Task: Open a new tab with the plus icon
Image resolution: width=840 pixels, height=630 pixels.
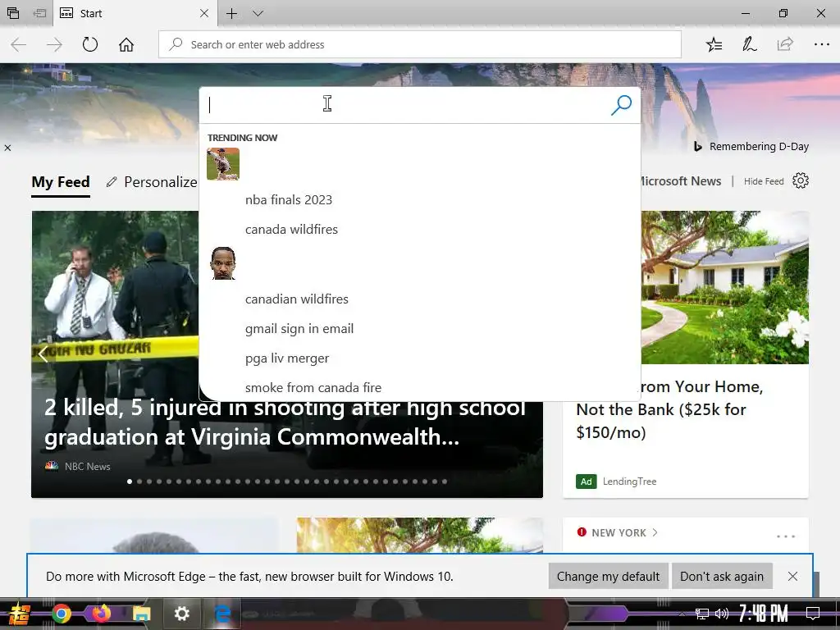Action: tap(231, 13)
